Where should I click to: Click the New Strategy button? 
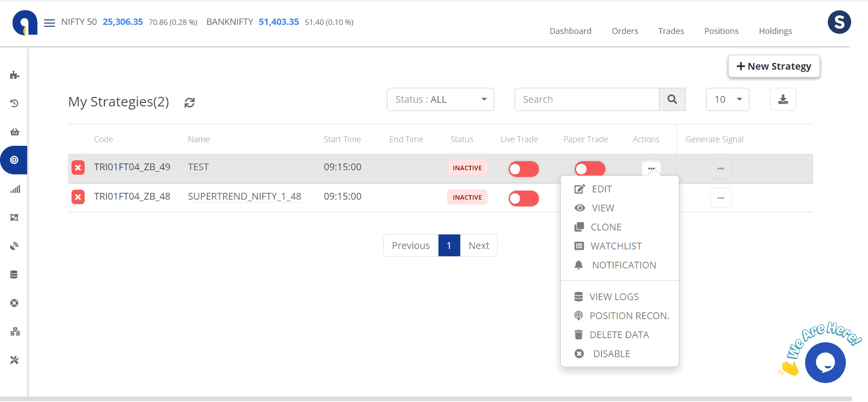[x=773, y=67]
